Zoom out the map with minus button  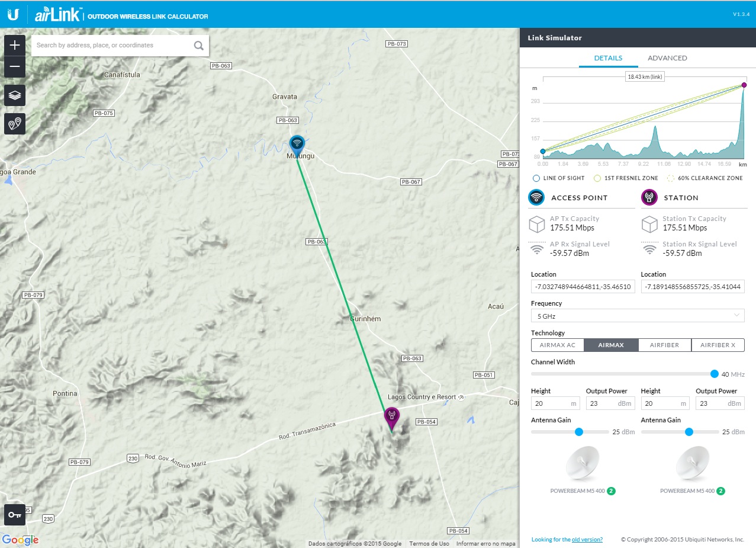tap(15, 67)
